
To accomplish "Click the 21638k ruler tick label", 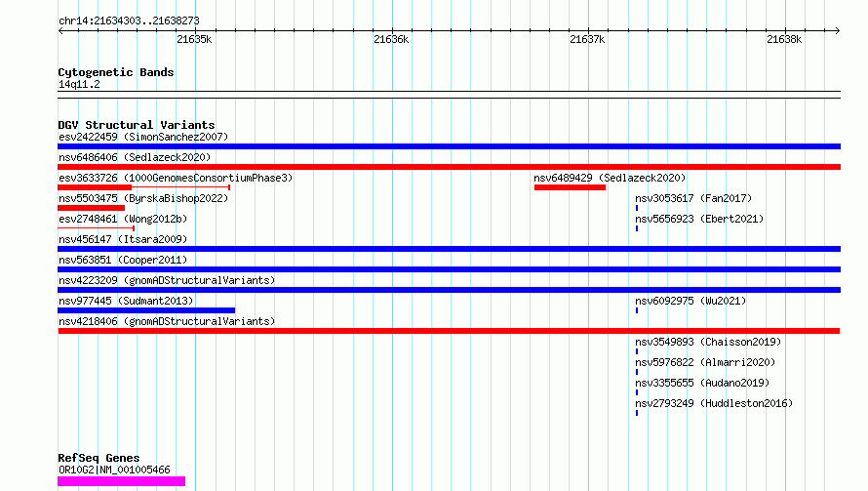I will click(784, 39).
